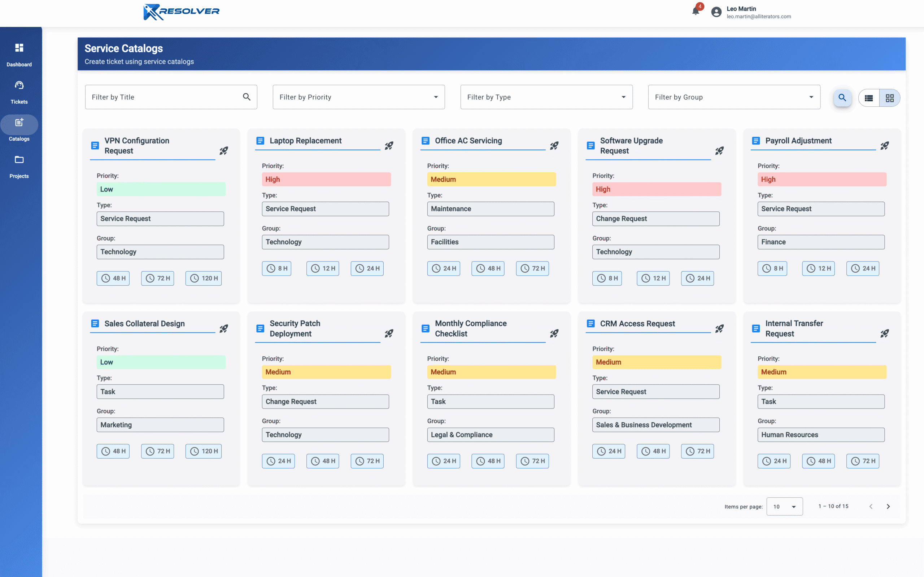Navigate to Projects via sidebar icon
Screen dimensions: 924x577
pyautogui.click(x=19, y=166)
